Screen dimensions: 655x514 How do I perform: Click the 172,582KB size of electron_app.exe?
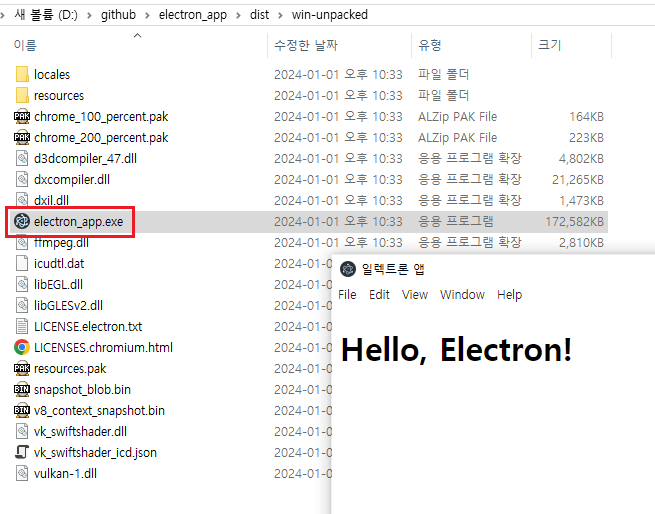coord(574,221)
